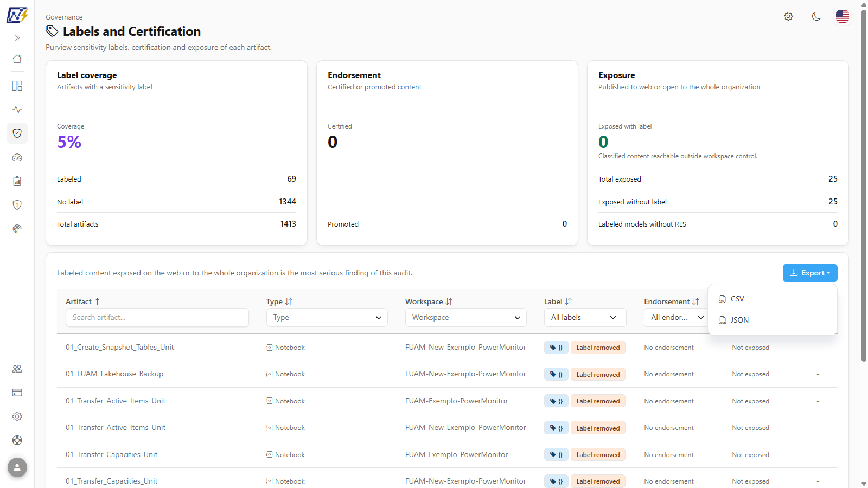Click the Exposed without label row

pos(718,202)
